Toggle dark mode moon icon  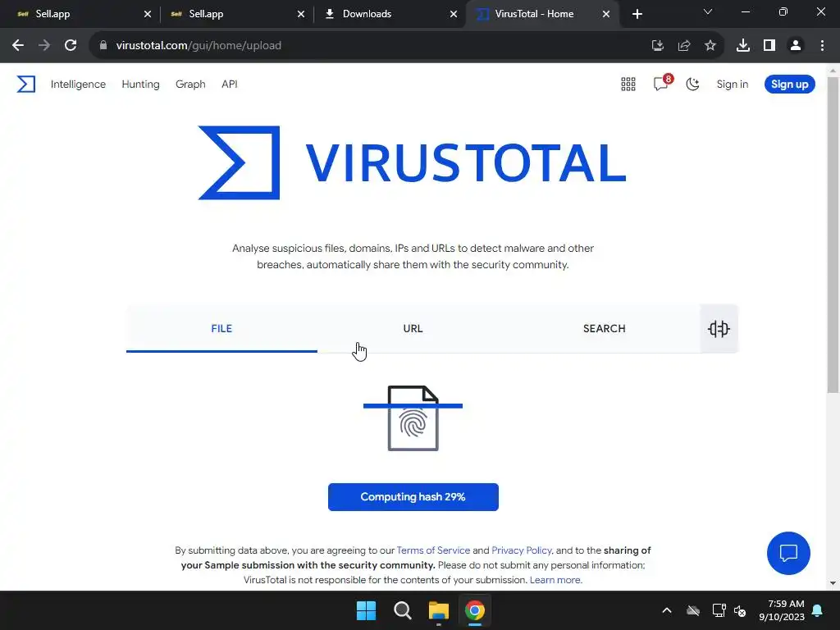pos(692,84)
